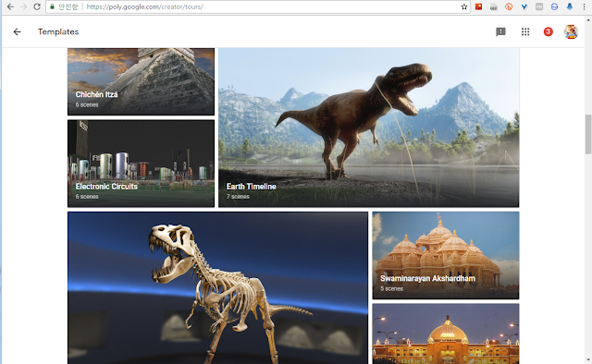This screenshot has width=592, height=364.
Task: Click the blue bell extension icon
Action: click(x=570, y=6)
